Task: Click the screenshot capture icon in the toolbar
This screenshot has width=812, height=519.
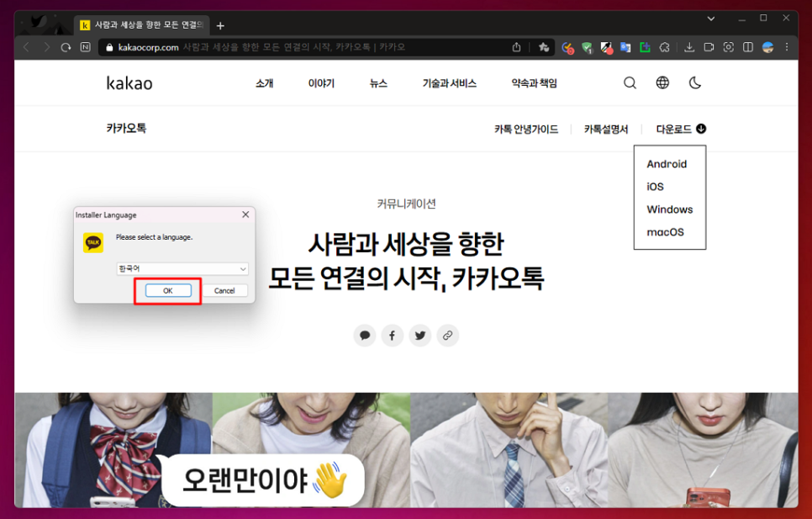Action: [728, 47]
